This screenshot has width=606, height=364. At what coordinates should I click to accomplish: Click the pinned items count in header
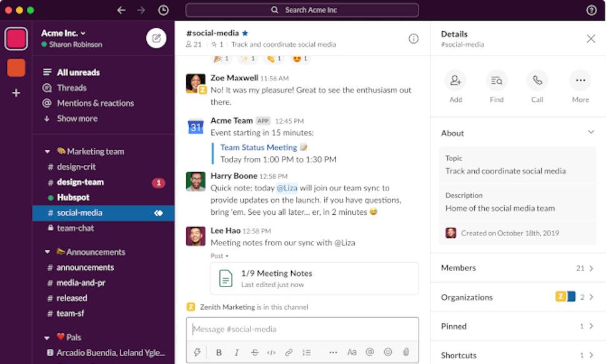[x=217, y=44]
